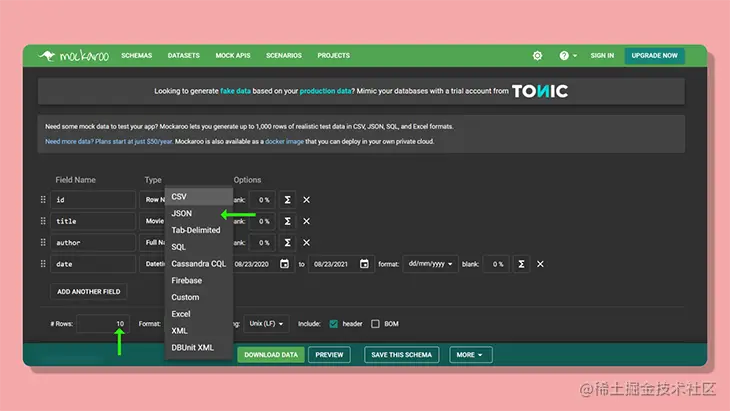
Task: Remove the title field with X
Action: (x=306, y=221)
